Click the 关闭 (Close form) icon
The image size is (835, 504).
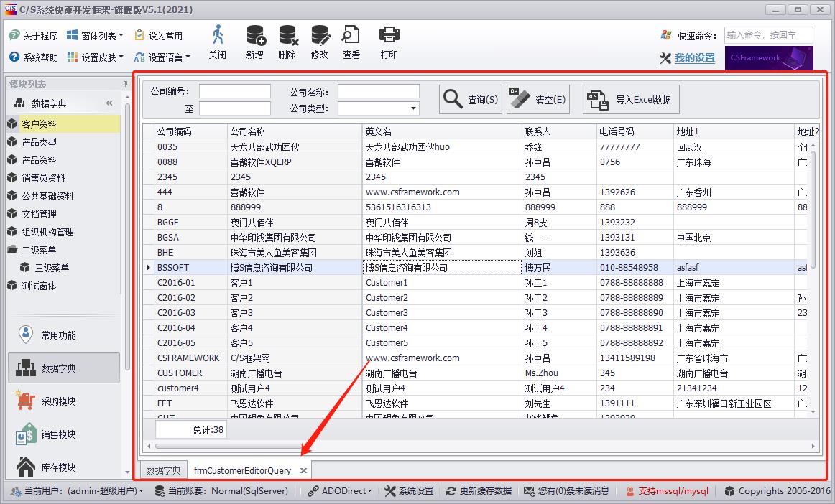[218, 43]
